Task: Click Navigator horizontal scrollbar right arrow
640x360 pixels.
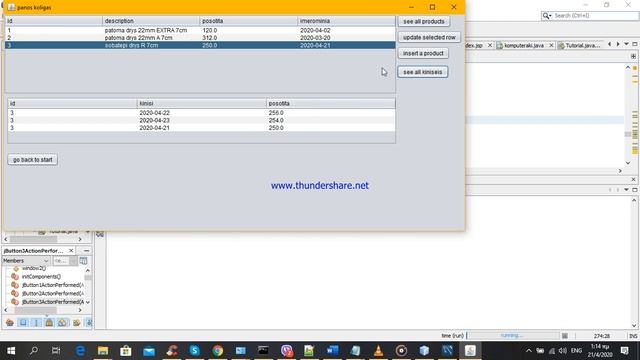Action: pyautogui.click(x=80, y=310)
